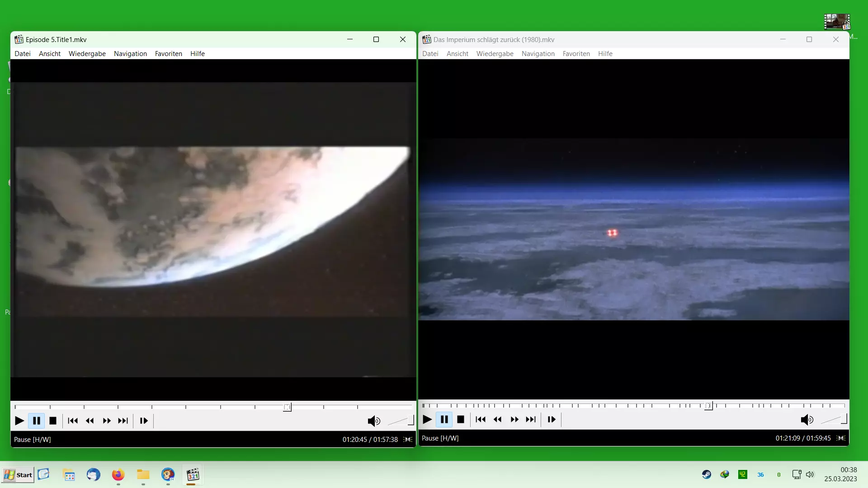Mute audio in Das Imperium window
868x488 pixels.
tap(807, 420)
